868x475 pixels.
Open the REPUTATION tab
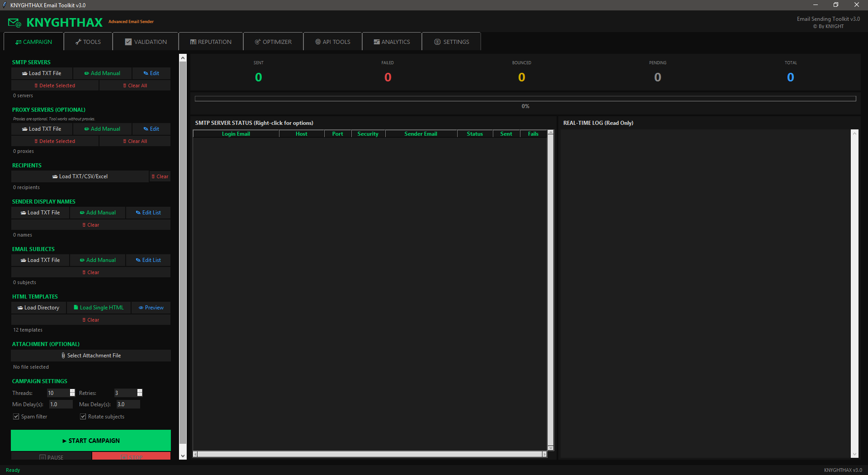click(x=211, y=42)
